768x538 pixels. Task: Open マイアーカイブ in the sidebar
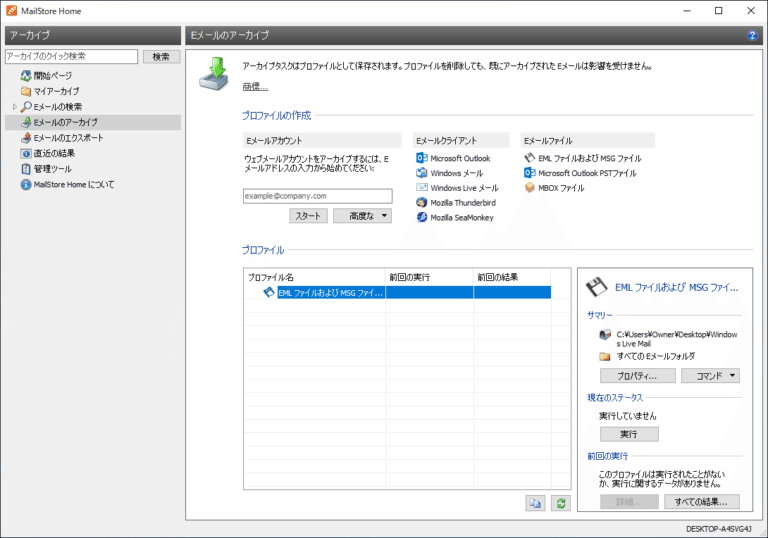coord(56,91)
